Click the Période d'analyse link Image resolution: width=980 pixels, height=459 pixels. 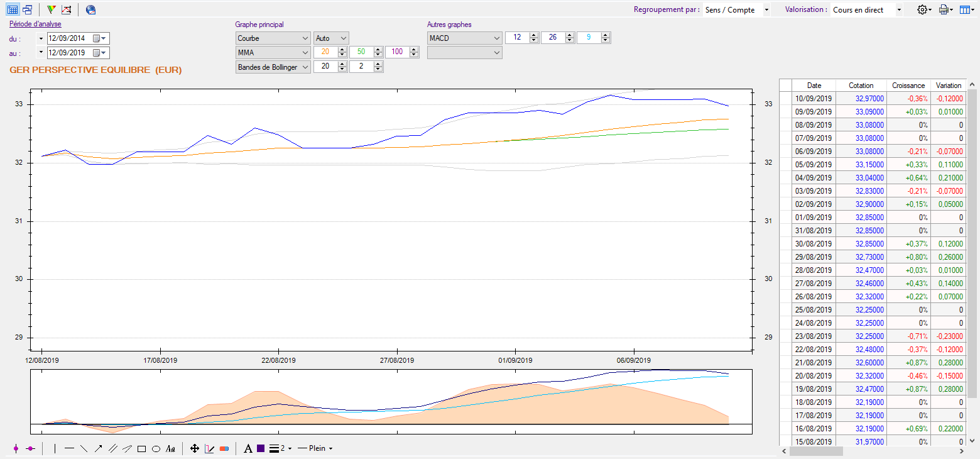[x=35, y=24]
